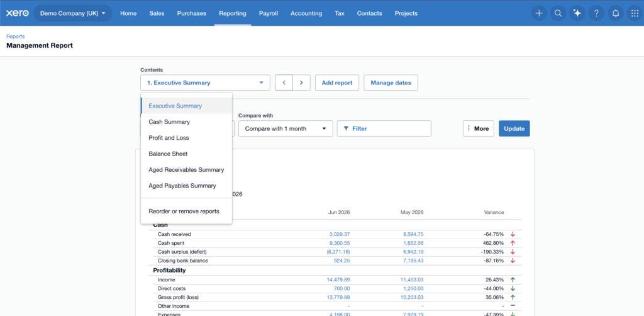Open Jun 2026 Cash spent value 9,300.55
644x316 pixels.
click(340, 243)
